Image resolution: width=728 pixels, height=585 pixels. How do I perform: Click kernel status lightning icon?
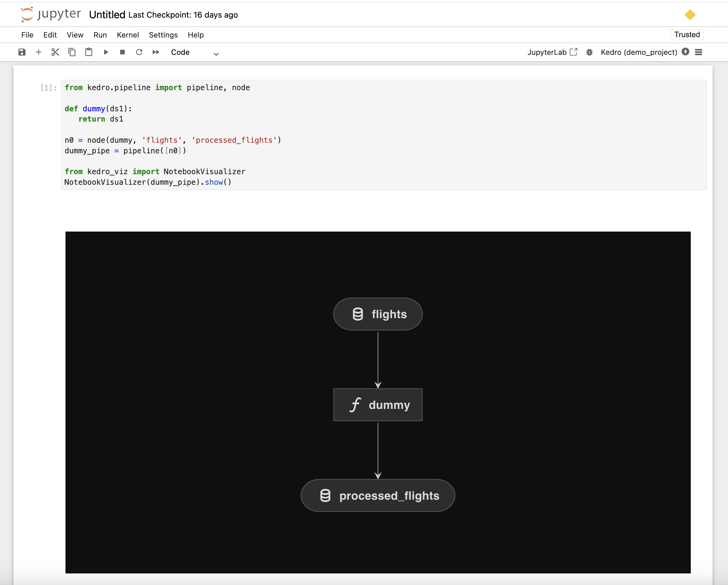click(x=685, y=52)
